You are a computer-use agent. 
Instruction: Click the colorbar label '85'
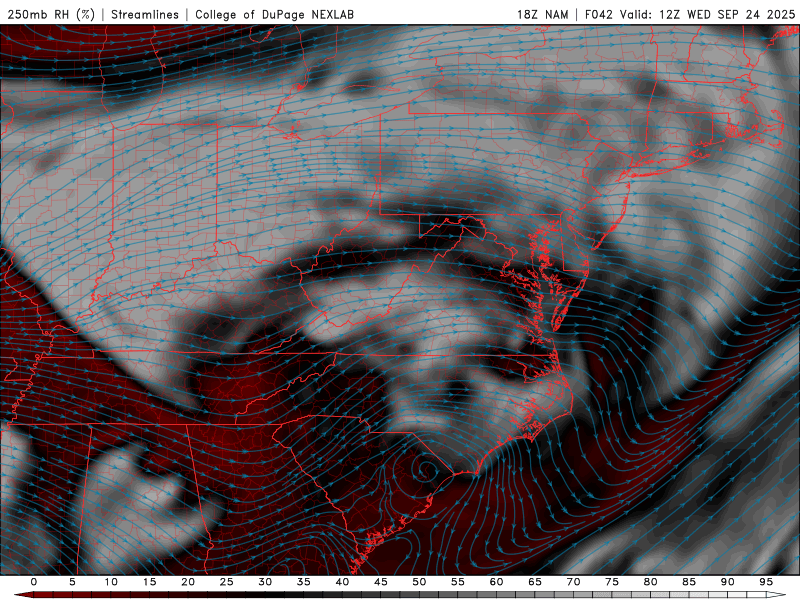pyautogui.click(x=689, y=582)
